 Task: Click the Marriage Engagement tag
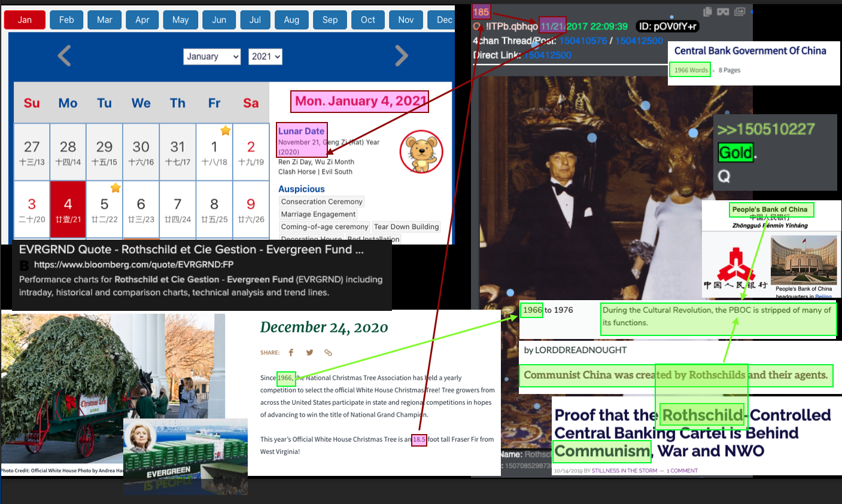coord(318,214)
